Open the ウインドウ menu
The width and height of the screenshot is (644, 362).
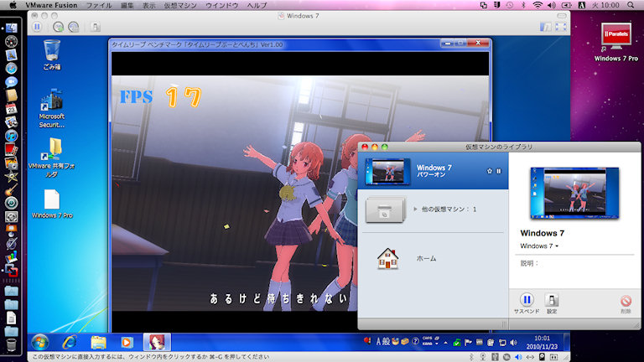click(221, 5)
